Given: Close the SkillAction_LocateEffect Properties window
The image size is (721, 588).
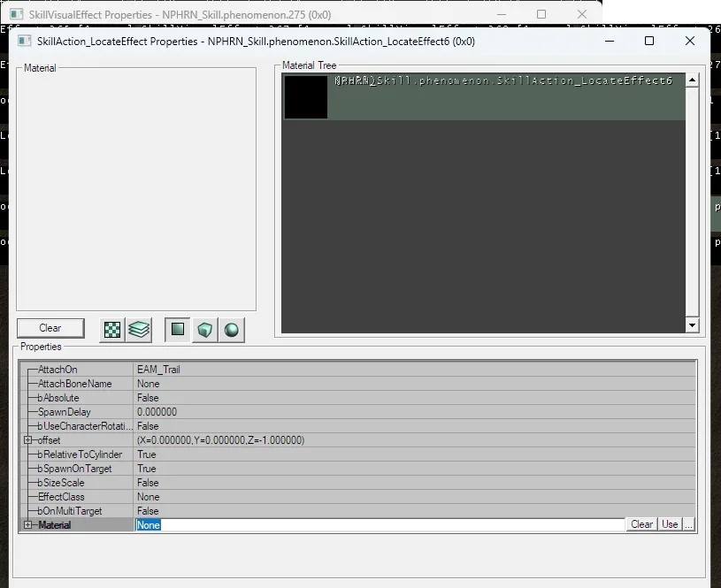Looking at the screenshot, I should click(x=690, y=41).
